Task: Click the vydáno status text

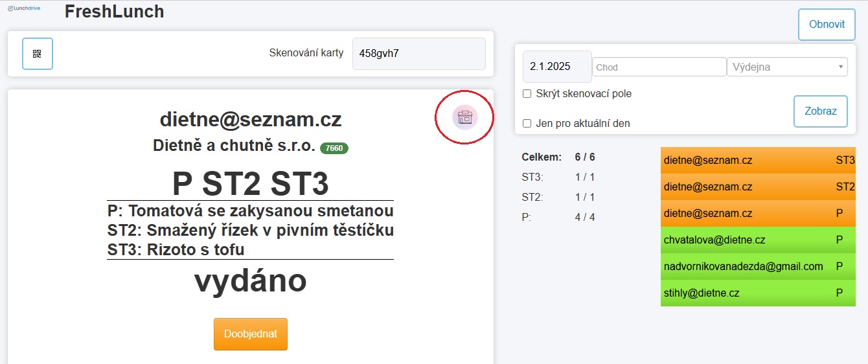Action: 251,281
